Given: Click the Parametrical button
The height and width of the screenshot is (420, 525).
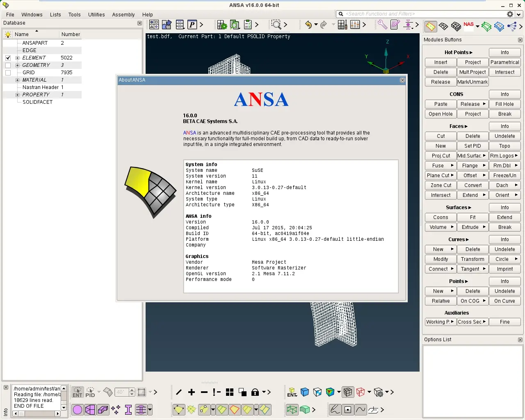Looking at the screenshot, I should pyautogui.click(x=504, y=62).
